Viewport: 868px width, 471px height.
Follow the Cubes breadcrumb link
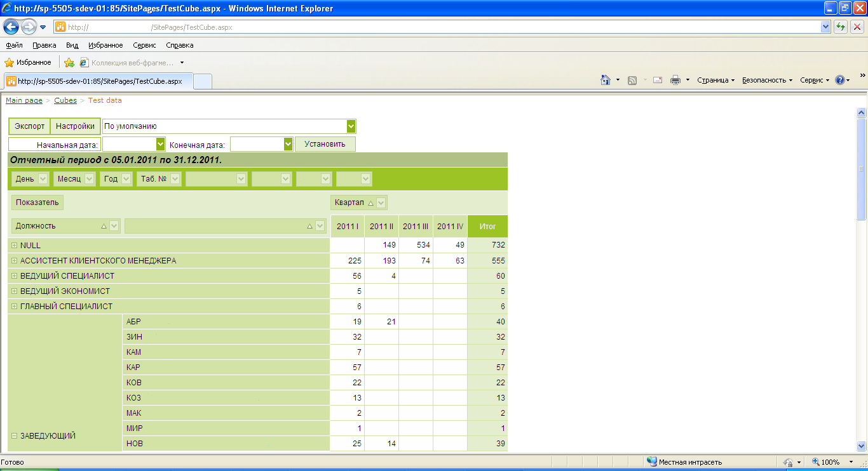click(65, 100)
